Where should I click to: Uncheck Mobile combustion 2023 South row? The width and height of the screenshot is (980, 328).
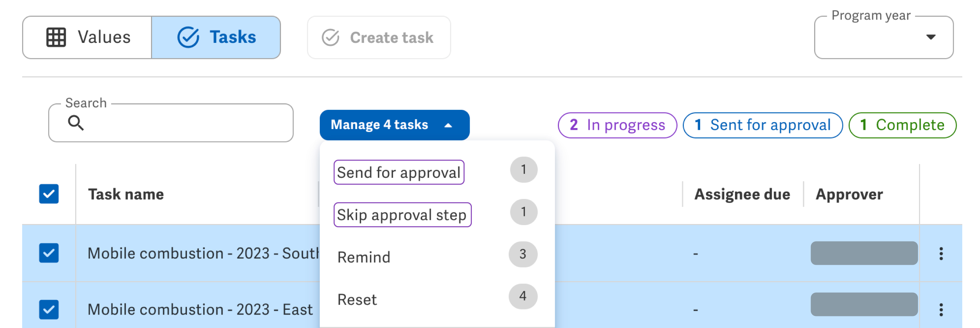click(49, 253)
